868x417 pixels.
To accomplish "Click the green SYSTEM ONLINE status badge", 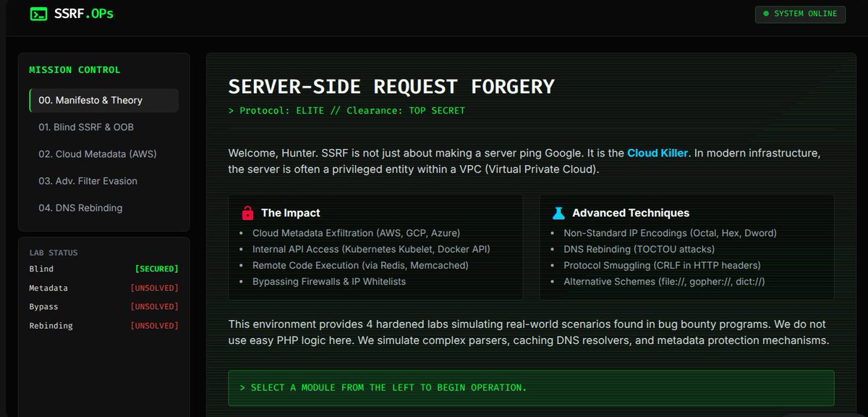I will [800, 14].
